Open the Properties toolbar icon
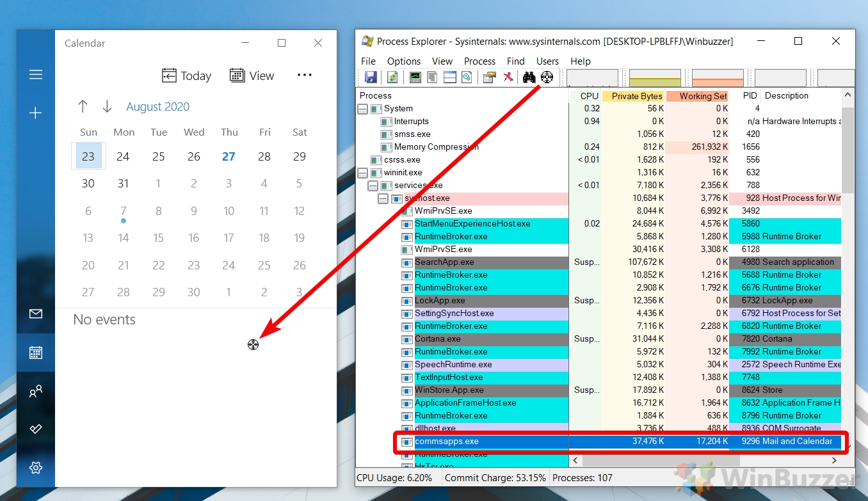The height and width of the screenshot is (501, 868). tap(490, 77)
